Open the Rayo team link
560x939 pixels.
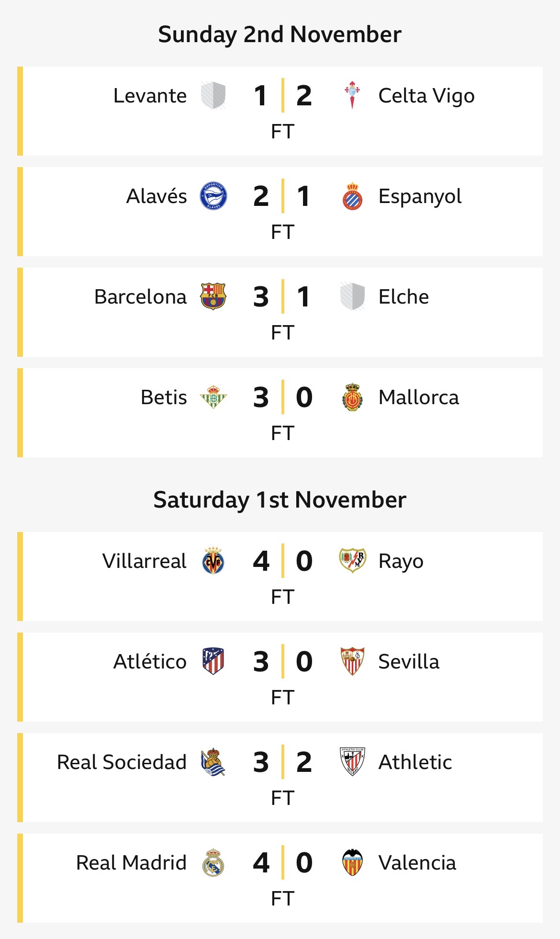[401, 561]
